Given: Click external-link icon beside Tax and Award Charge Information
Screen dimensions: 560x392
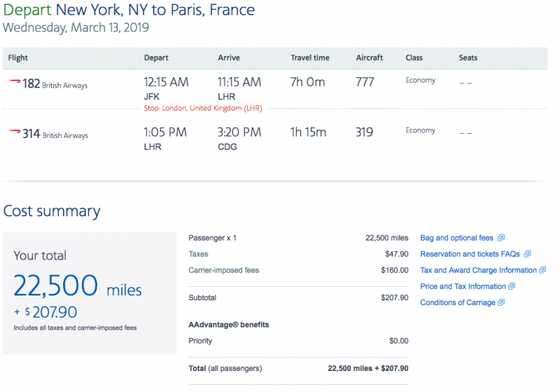Looking at the screenshot, I should (x=543, y=270).
